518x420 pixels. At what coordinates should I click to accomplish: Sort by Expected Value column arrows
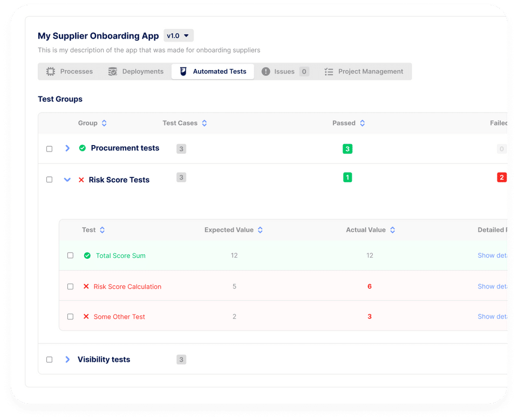coord(260,230)
